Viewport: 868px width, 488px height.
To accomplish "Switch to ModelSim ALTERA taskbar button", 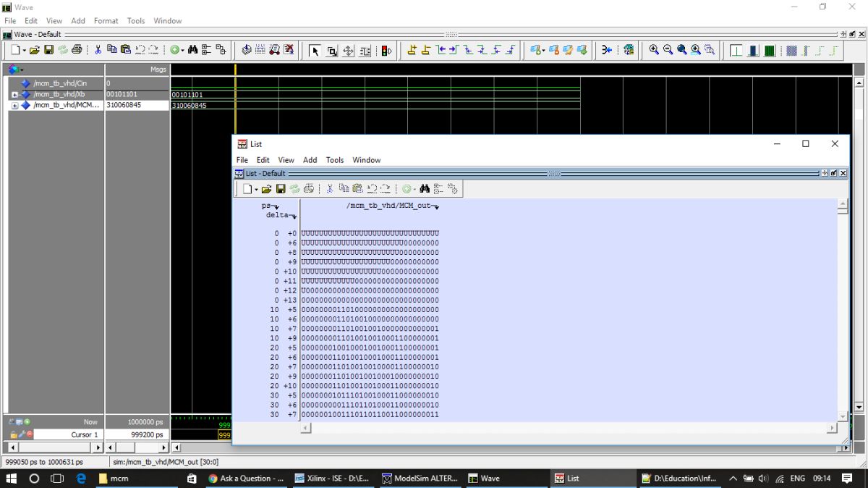I will (420, 479).
